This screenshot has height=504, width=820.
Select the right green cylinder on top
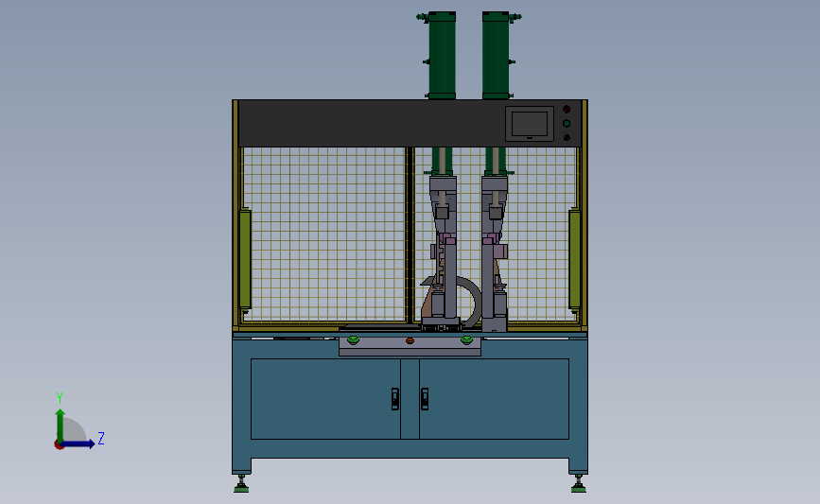coord(496,56)
